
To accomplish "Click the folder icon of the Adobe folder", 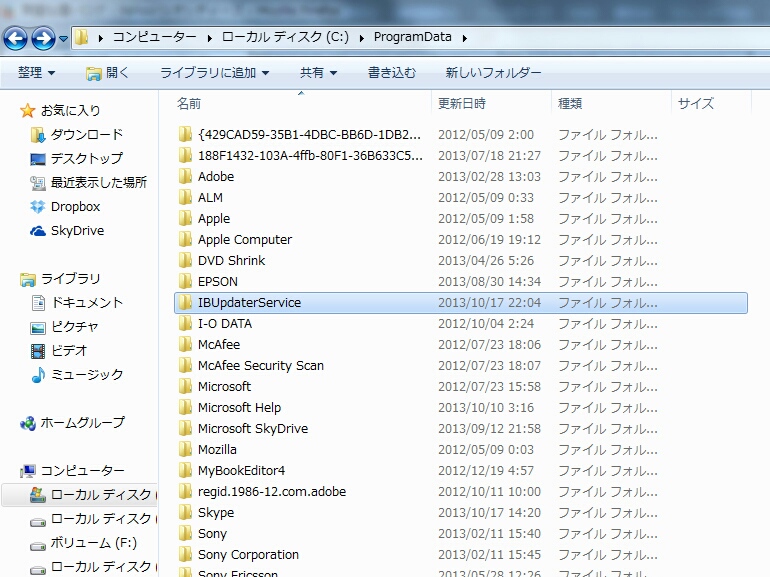I will [185, 176].
